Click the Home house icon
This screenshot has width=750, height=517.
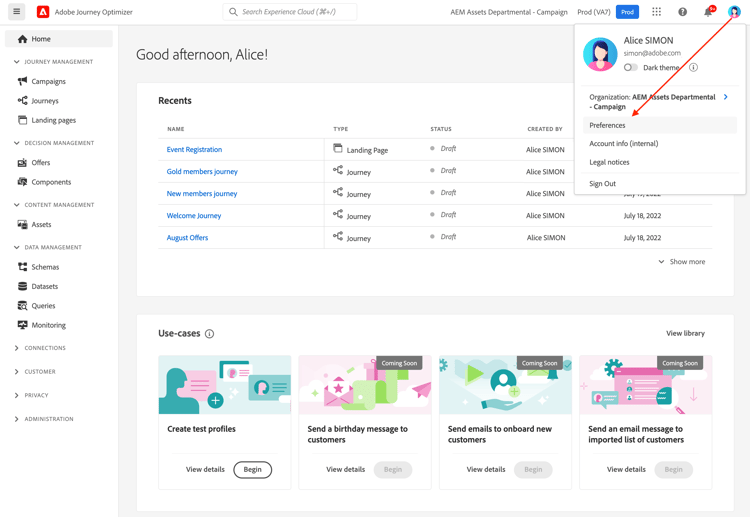click(x=22, y=39)
